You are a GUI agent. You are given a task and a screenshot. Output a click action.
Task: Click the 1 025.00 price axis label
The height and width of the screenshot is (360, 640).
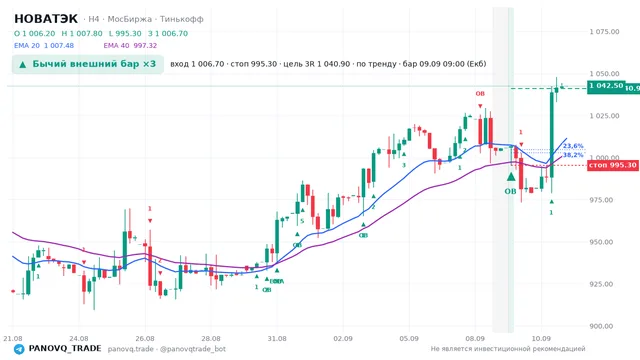click(604, 116)
